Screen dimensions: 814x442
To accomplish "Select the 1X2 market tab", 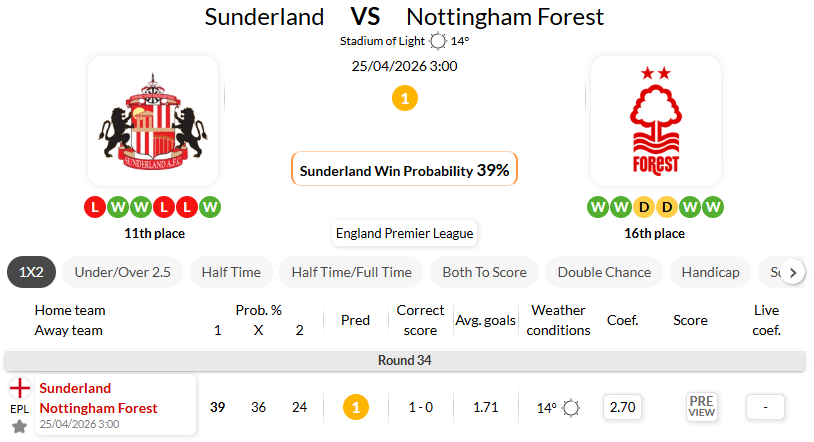I will 31,272.
